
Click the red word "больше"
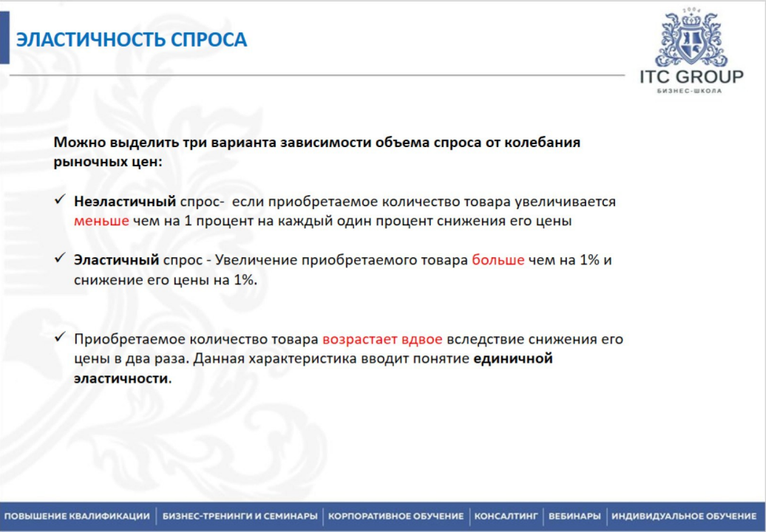click(498, 260)
